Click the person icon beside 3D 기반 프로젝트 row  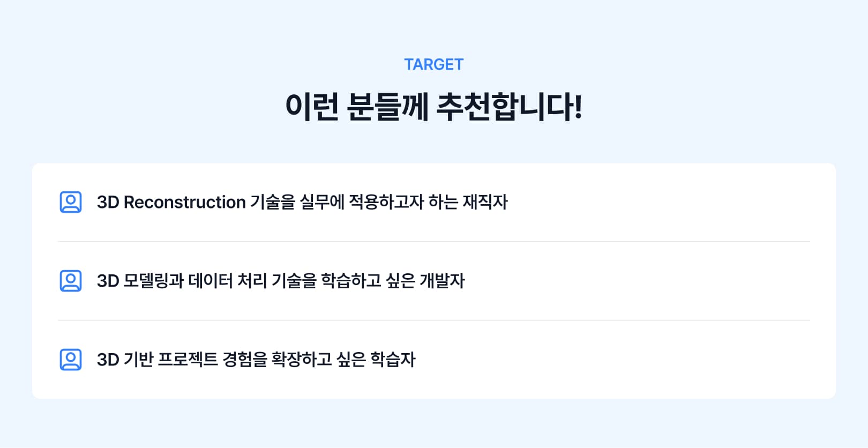[x=71, y=360]
